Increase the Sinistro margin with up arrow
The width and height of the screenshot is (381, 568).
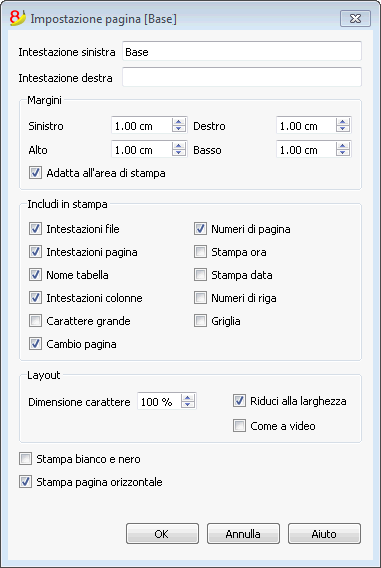[x=179, y=122]
